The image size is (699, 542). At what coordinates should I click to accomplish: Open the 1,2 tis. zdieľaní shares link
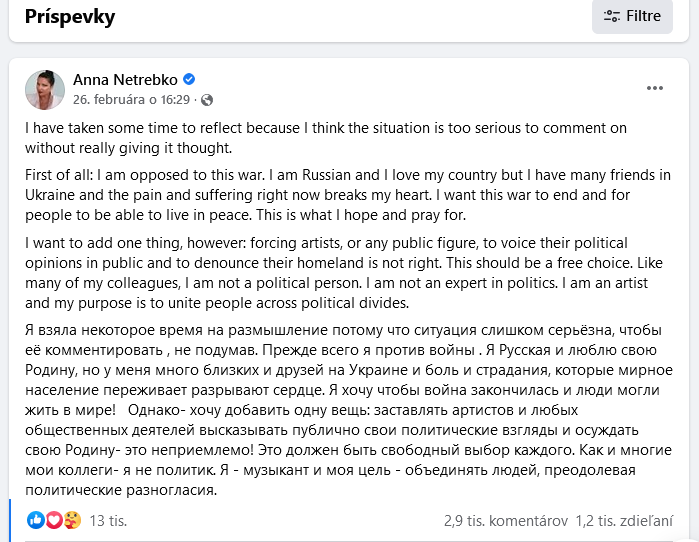click(x=625, y=520)
